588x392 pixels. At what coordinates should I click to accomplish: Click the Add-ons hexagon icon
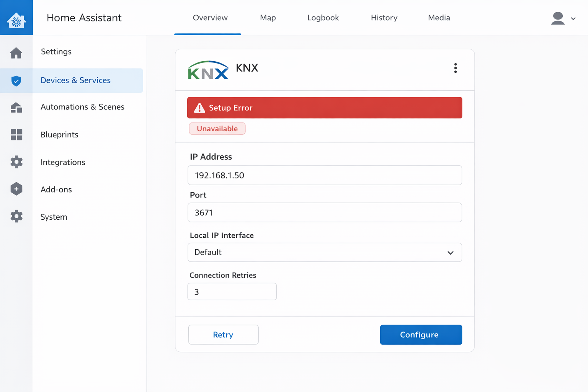tap(16, 189)
